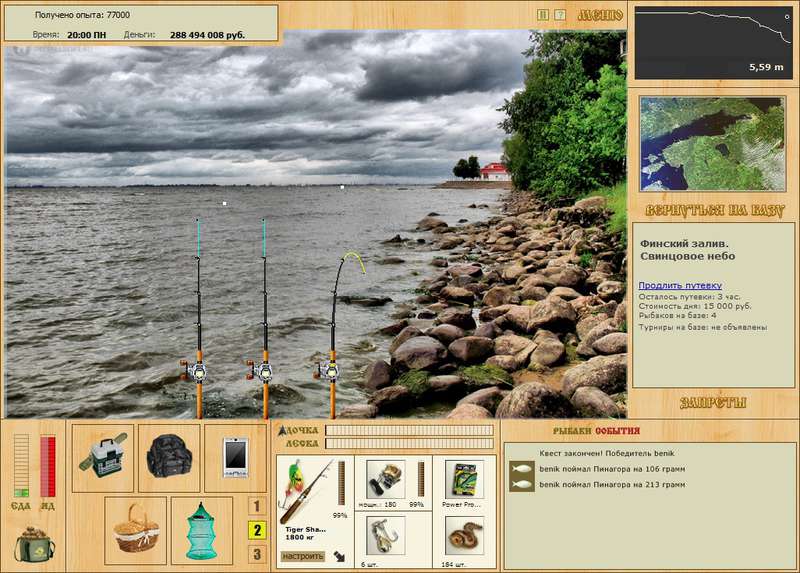Open the tackle box icon
This screenshot has height=573, width=800.
tap(103, 458)
